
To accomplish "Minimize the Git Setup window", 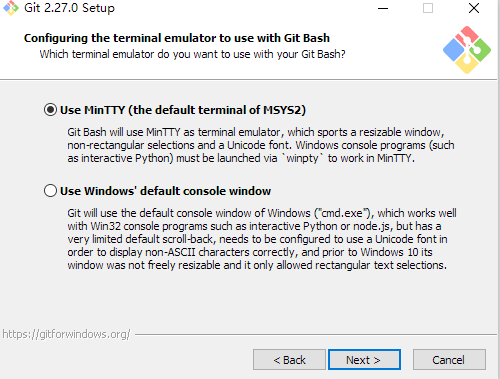I will [x=383, y=8].
